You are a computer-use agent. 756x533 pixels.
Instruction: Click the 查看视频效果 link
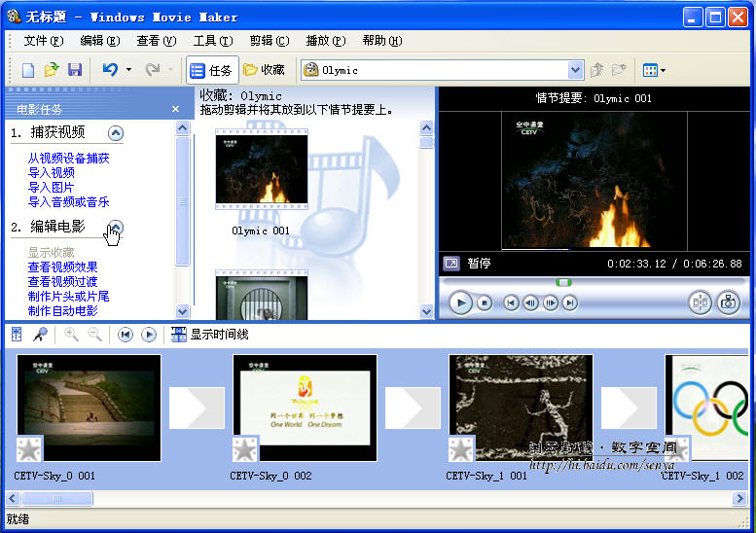62,266
